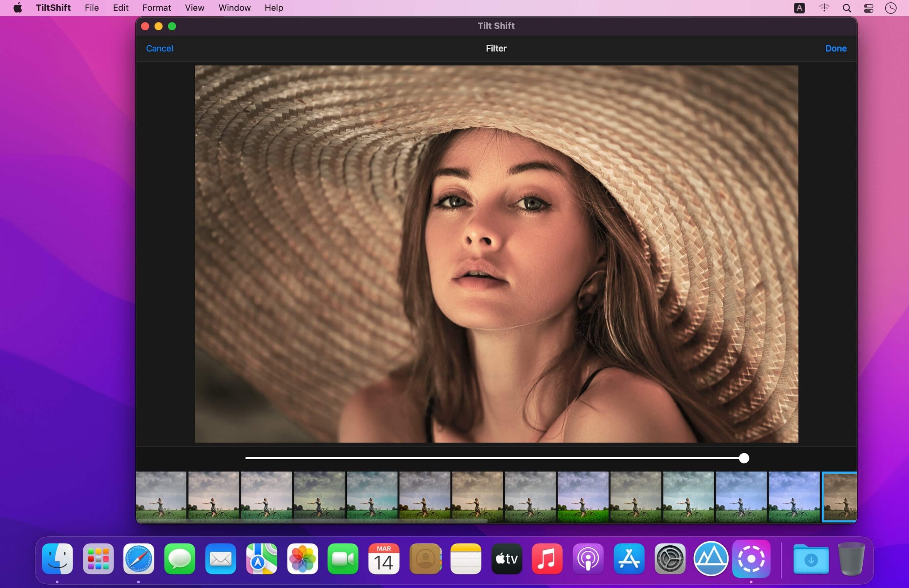Click the Cancel button
This screenshot has width=909, height=588.
[x=160, y=48]
